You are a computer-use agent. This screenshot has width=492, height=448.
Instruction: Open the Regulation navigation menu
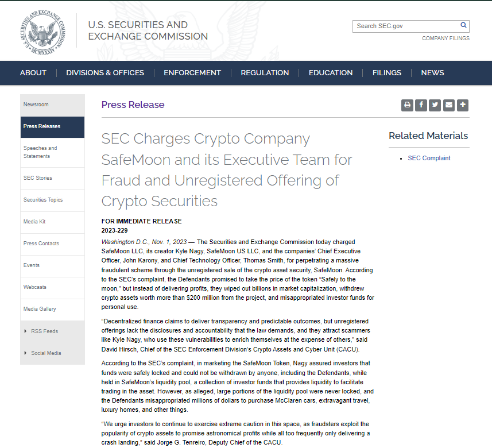tap(265, 73)
